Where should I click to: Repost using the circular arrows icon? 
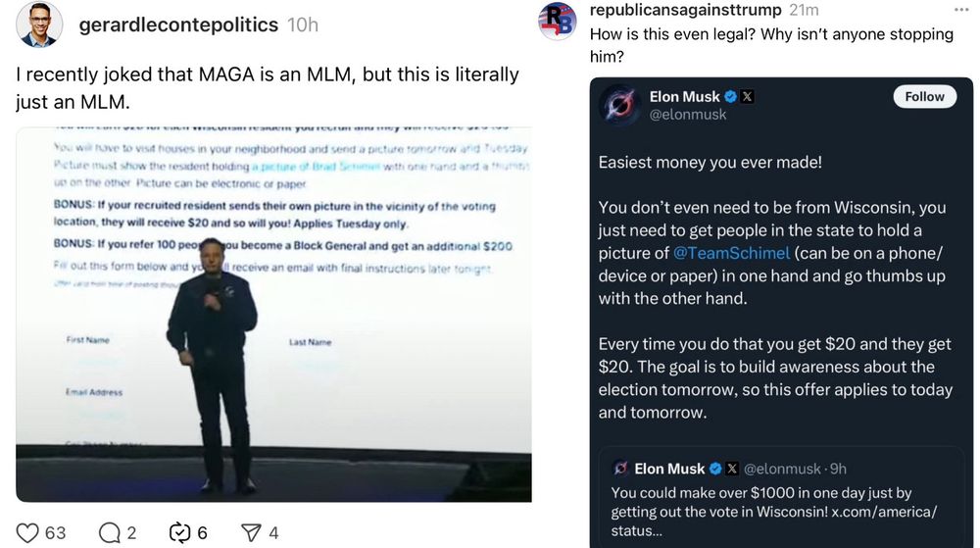(x=179, y=532)
